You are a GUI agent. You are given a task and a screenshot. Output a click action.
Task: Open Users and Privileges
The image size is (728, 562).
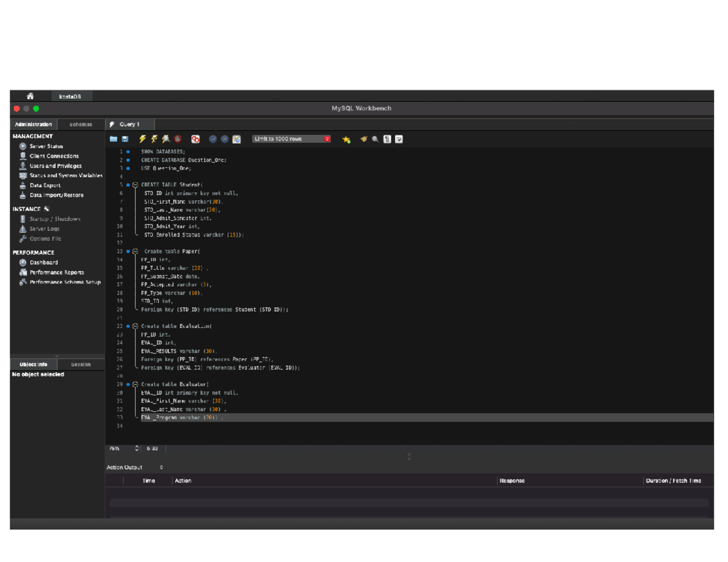click(x=55, y=166)
